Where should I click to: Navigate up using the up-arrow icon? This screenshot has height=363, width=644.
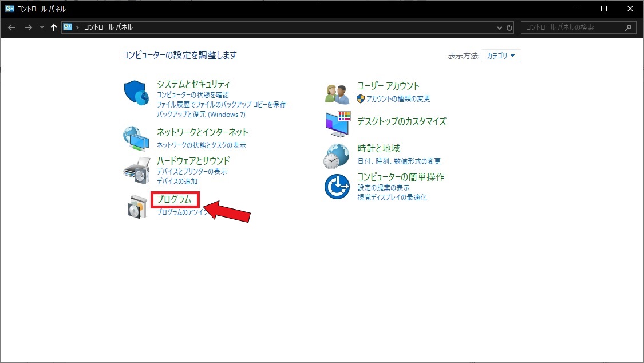point(53,27)
